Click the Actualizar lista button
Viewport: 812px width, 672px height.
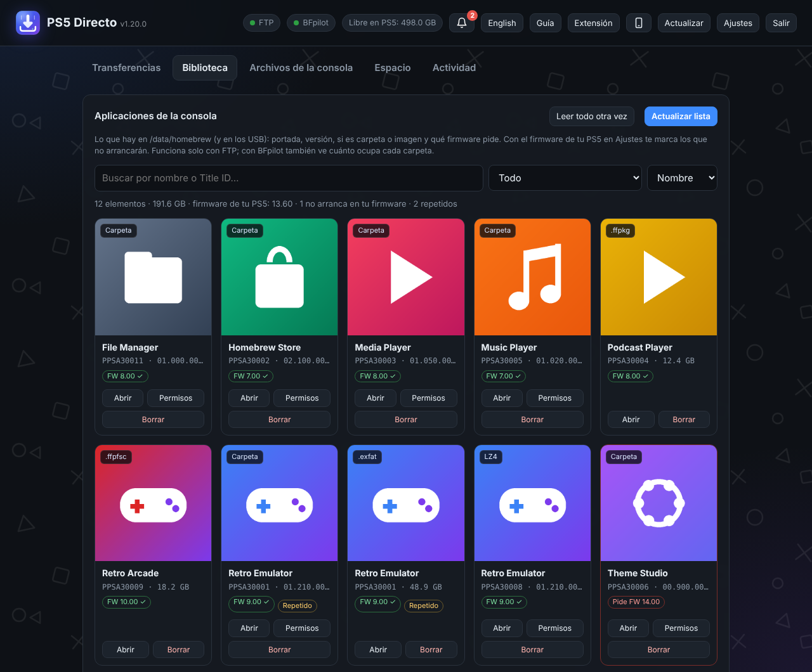pyautogui.click(x=681, y=117)
